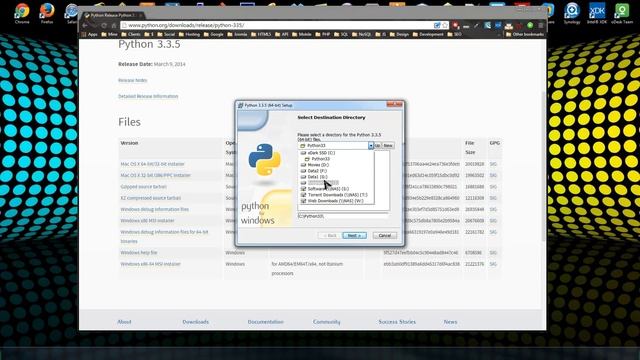This screenshot has height=360, width=640.
Task: Open the Google bookmark folder
Action: pos(213,34)
